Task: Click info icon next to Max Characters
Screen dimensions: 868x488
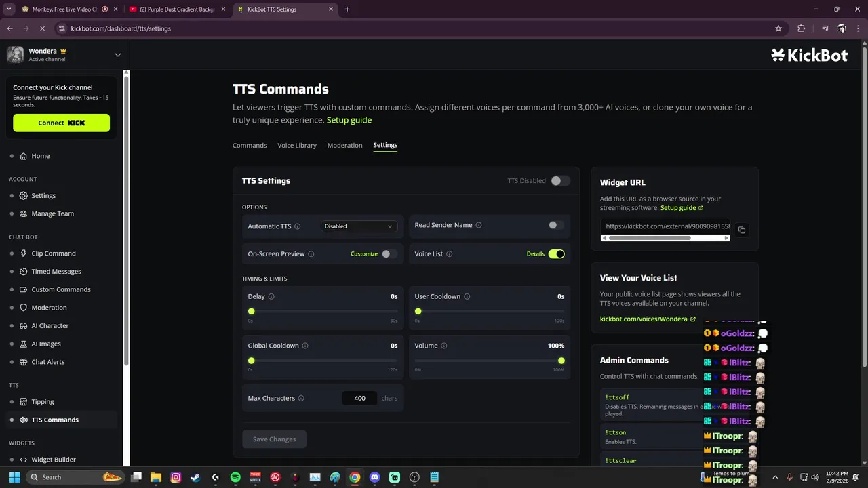Action: [301, 398]
